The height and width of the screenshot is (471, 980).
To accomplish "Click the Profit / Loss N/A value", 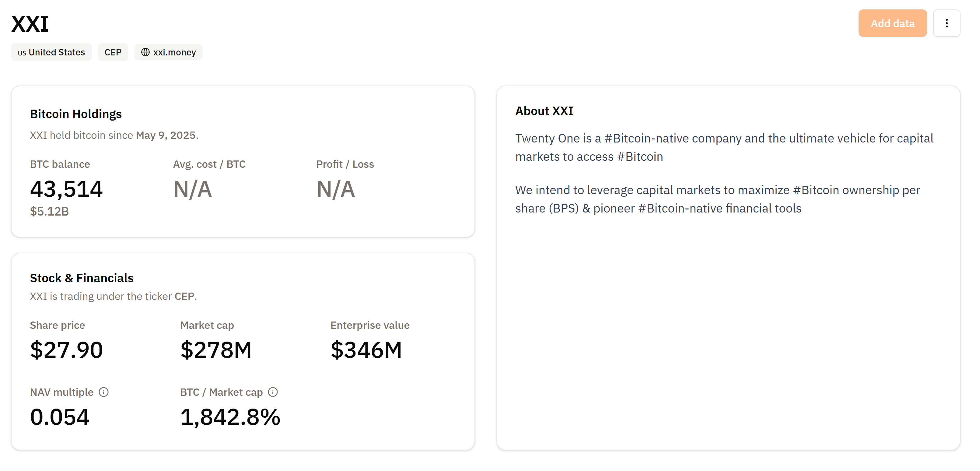I will (x=335, y=189).
